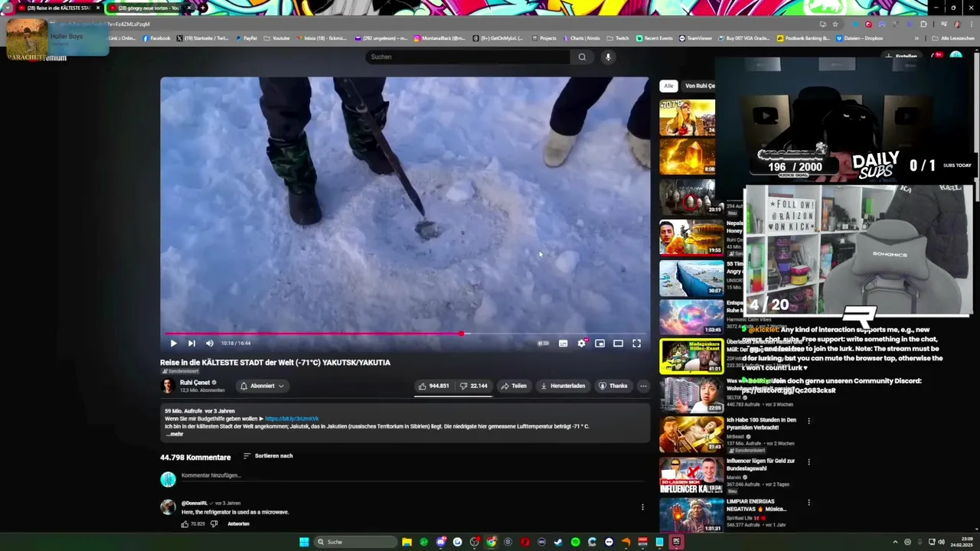This screenshot has height=551, width=980.
Task: Open the bit.ly link in description
Action: tap(292, 419)
